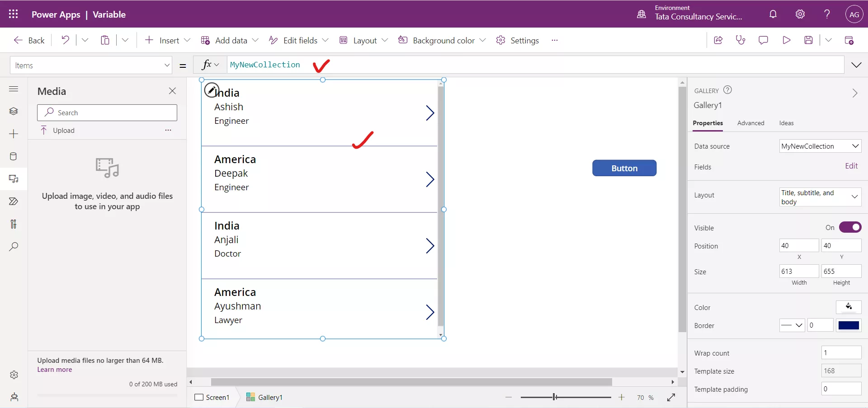The height and width of the screenshot is (408, 868).
Task: Open the Variables panel in the sidebar
Action: [x=14, y=224]
